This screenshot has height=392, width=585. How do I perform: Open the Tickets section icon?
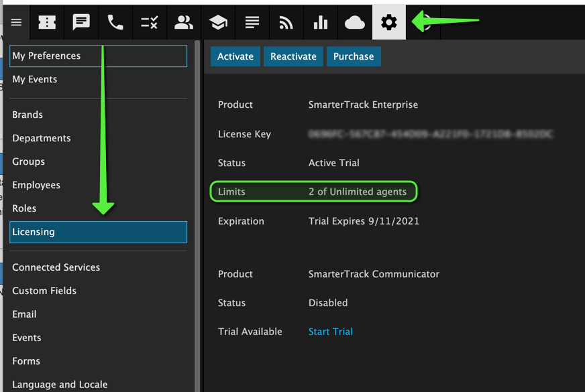pos(47,23)
